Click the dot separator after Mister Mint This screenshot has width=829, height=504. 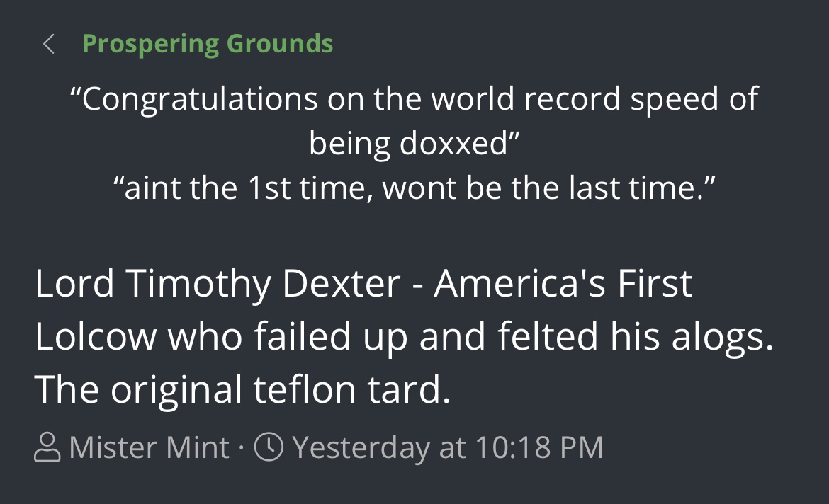[x=241, y=448]
